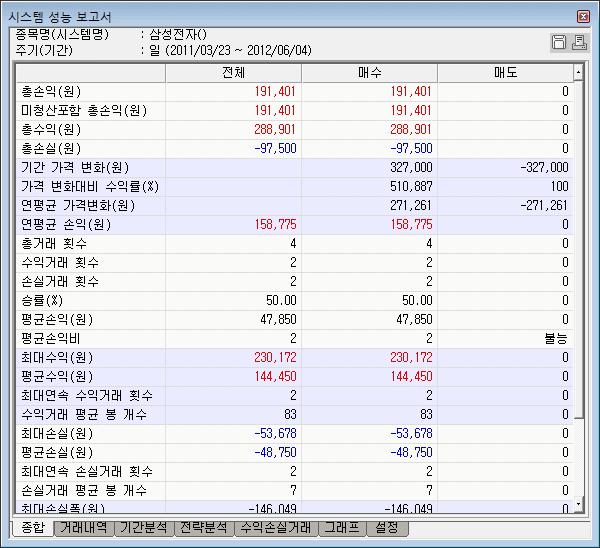Screen dimensions: 600x548
Task: Show the 그래프 tab
Action: click(341, 528)
